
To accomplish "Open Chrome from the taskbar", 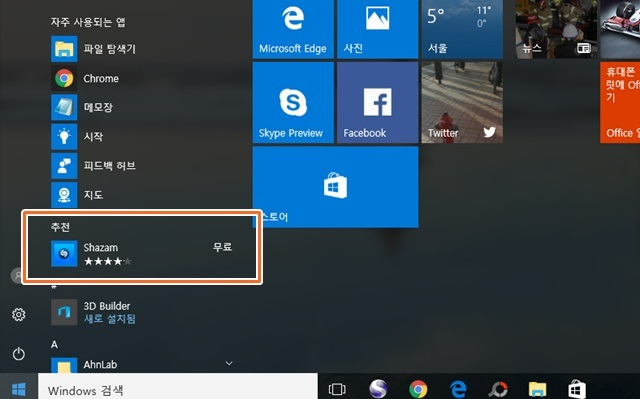I will coord(418,389).
